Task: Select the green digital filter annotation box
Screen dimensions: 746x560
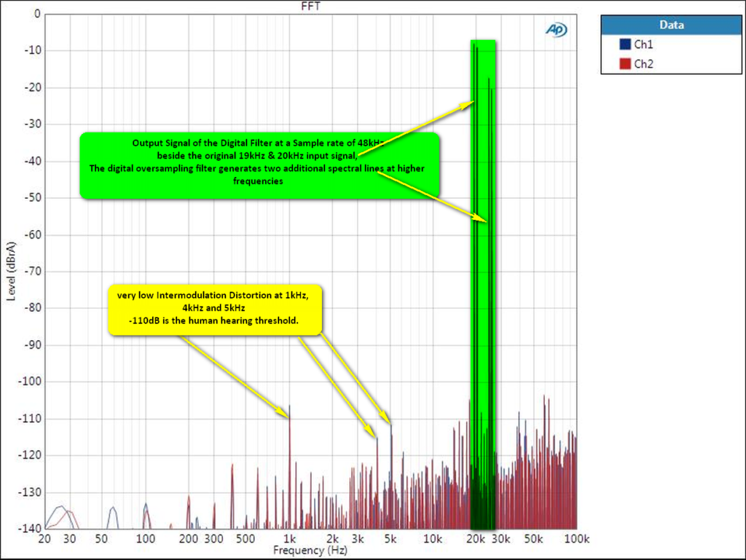Action: point(259,165)
